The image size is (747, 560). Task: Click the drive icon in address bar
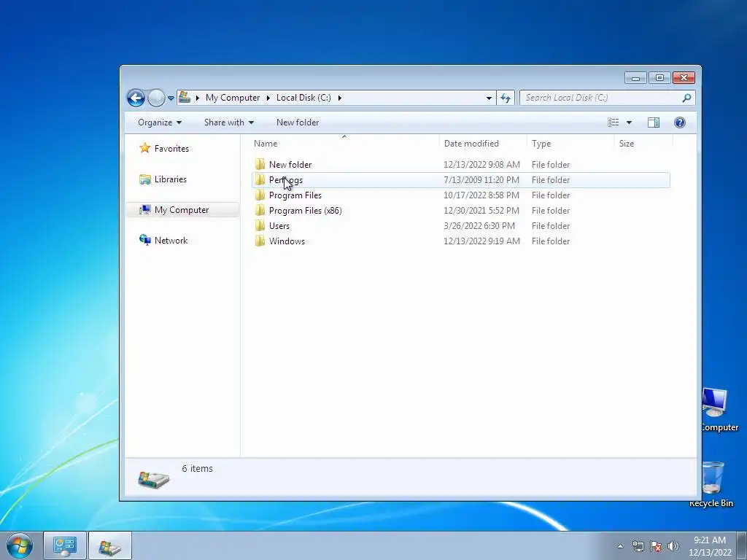[185, 98]
